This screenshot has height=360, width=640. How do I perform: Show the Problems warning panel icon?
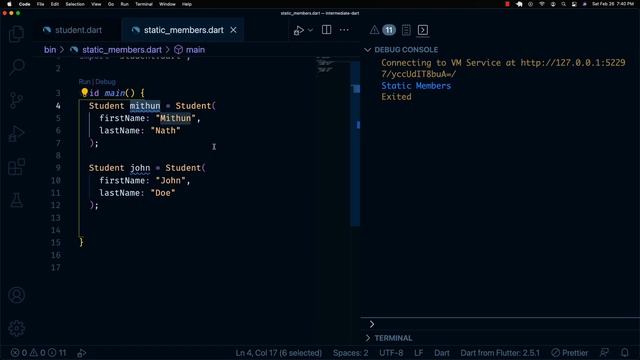(x=374, y=30)
